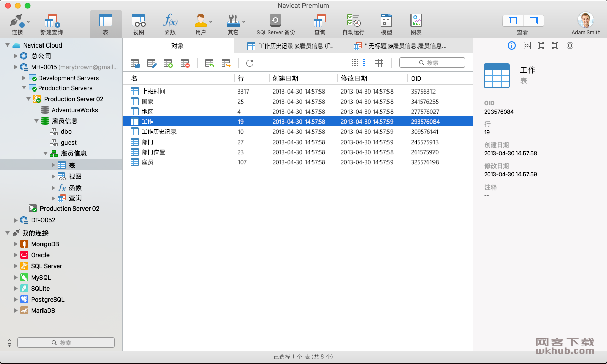This screenshot has width=607, height=364.
Task: Switch to the 对象 tab
Action: [178, 46]
